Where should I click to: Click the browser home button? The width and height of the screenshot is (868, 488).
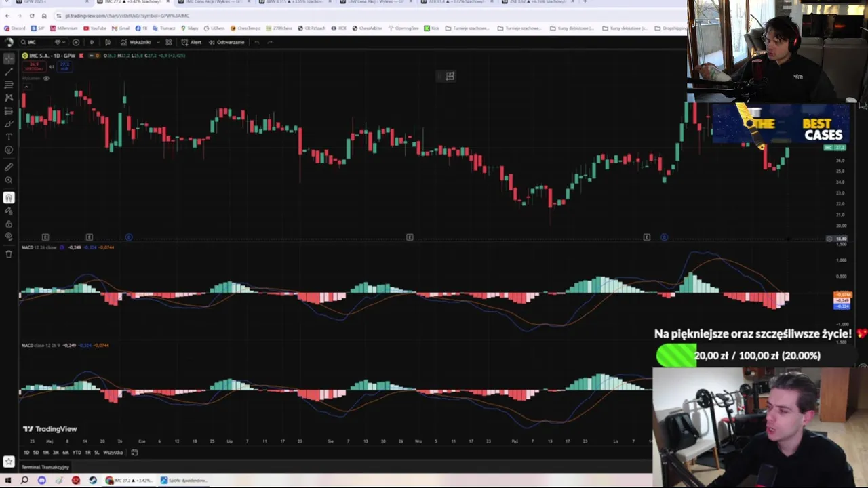click(44, 15)
